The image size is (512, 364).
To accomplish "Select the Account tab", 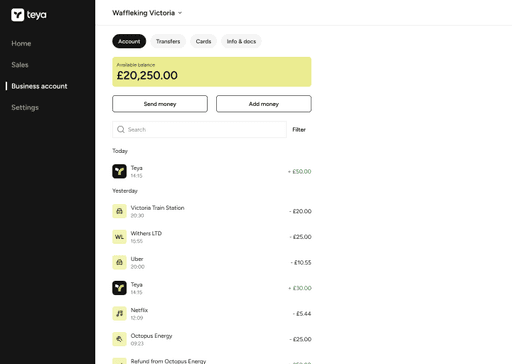I will (x=129, y=41).
